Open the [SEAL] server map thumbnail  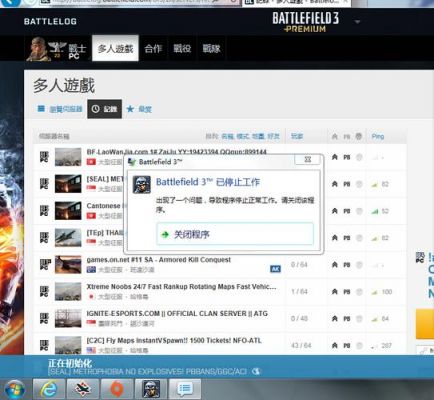click(68, 184)
